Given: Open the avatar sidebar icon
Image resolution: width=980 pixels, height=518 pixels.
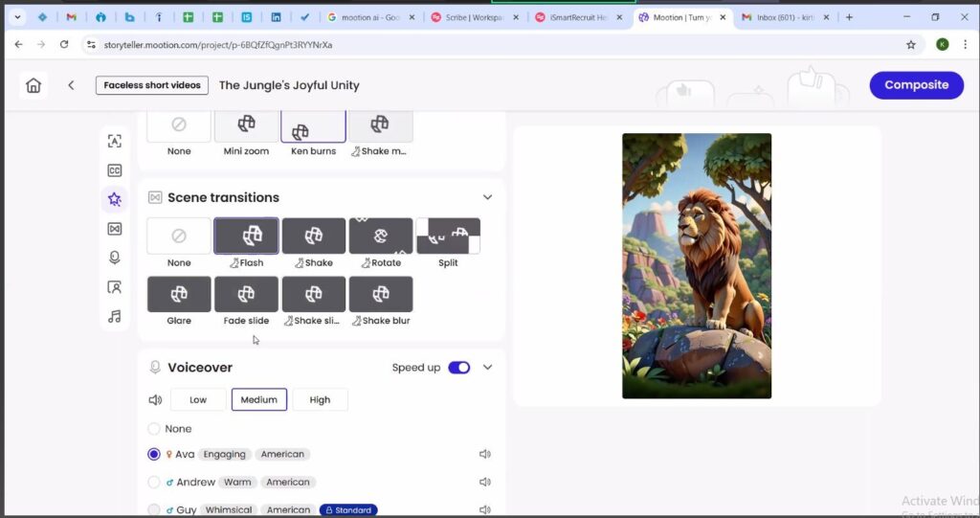Looking at the screenshot, I should [x=115, y=287].
